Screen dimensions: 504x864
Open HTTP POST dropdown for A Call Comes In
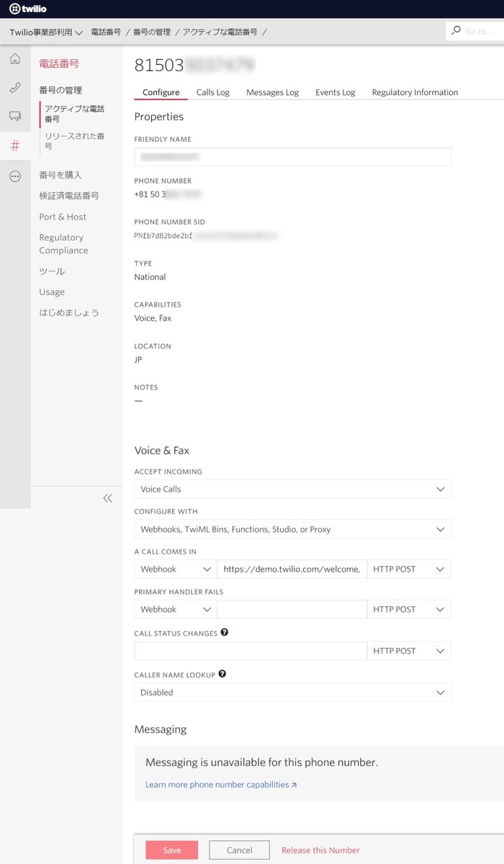409,569
